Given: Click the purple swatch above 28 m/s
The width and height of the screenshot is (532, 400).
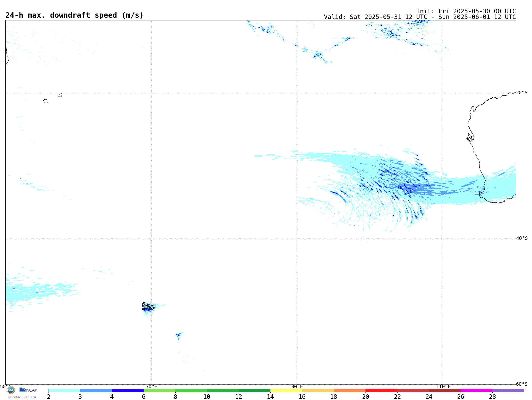Looking at the screenshot, I should click(508, 390).
